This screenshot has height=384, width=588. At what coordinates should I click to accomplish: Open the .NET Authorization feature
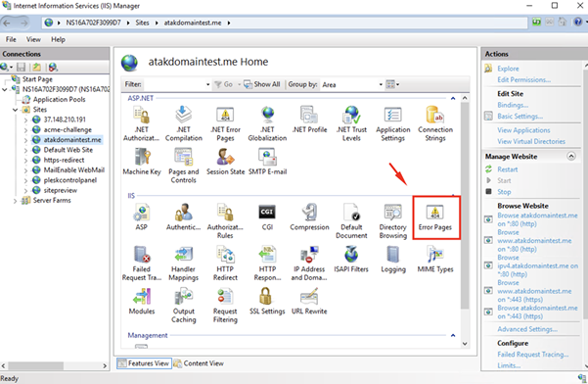point(142,123)
